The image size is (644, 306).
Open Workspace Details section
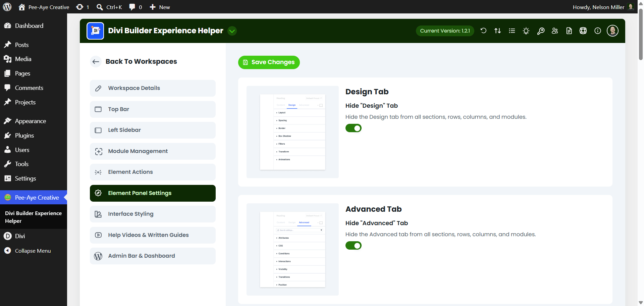[x=153, y=88]
